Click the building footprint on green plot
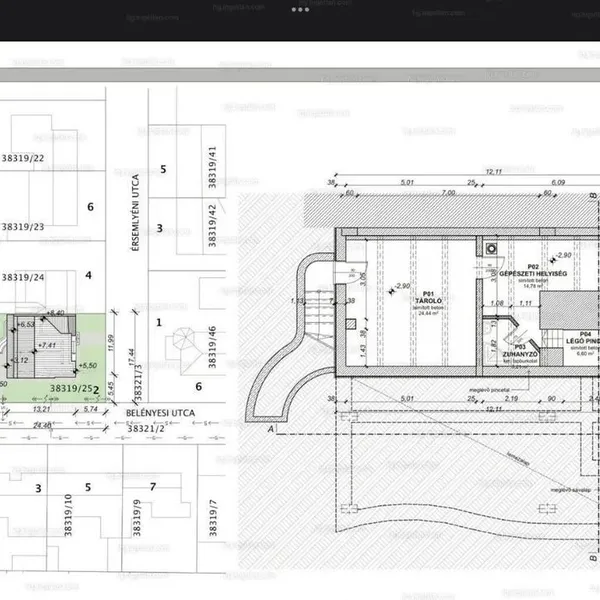The width and height of the screenshot is (600, 600). [x=41, y=346]
